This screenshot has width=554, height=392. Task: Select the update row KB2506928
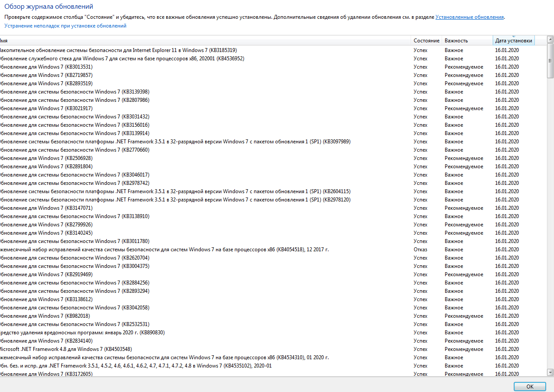pos(273,158)
